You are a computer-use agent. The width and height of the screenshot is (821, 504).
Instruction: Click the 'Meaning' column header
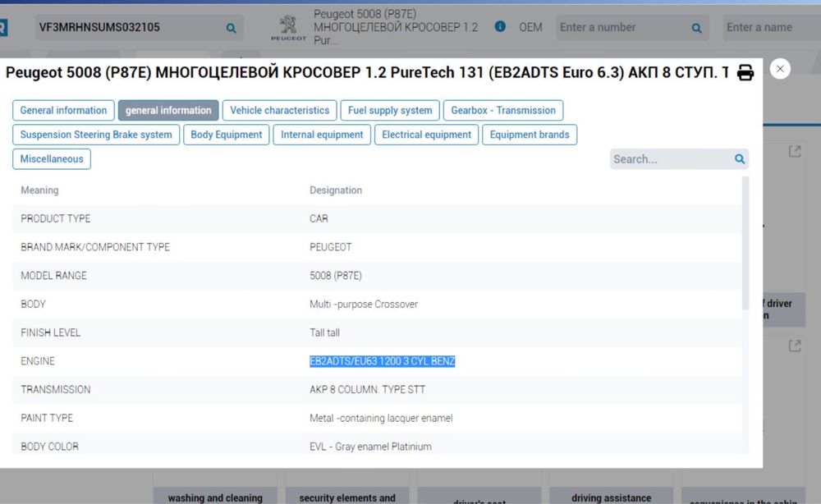(x=39, y=190)
